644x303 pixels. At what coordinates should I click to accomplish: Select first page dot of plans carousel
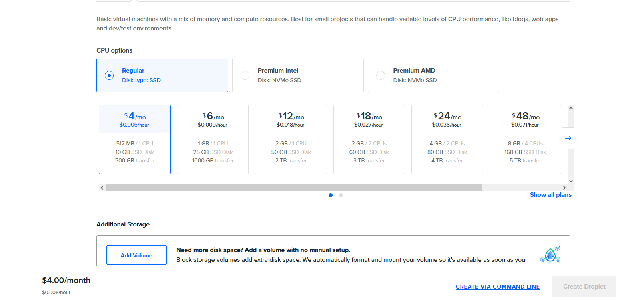[331, 195]
